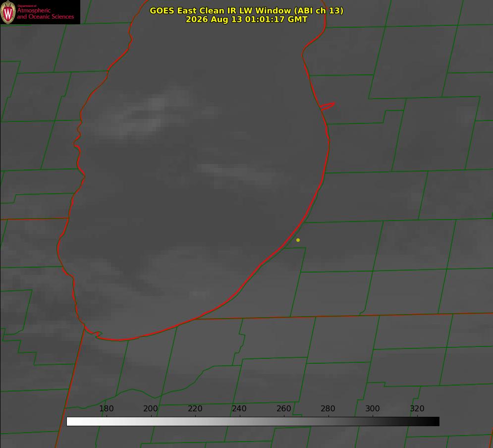Screen dimensions: 493x448
Task: Click the 220 colorbar label
Action: coord(195,408)
